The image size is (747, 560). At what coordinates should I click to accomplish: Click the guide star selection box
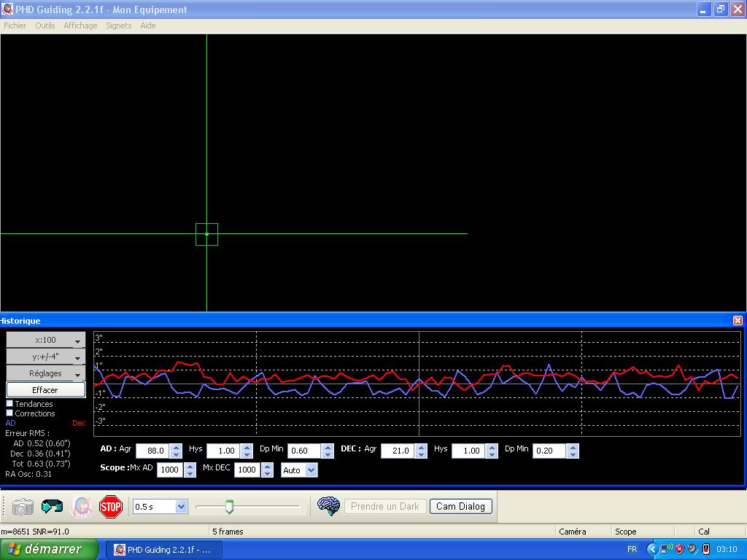click(x=206, y=234)
